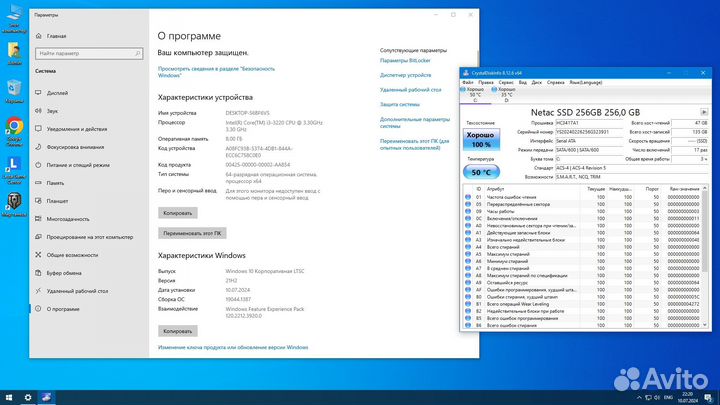Open the Windows Start menu
Viewport: 720px width, 405px height.
click(x=9, y=398)
